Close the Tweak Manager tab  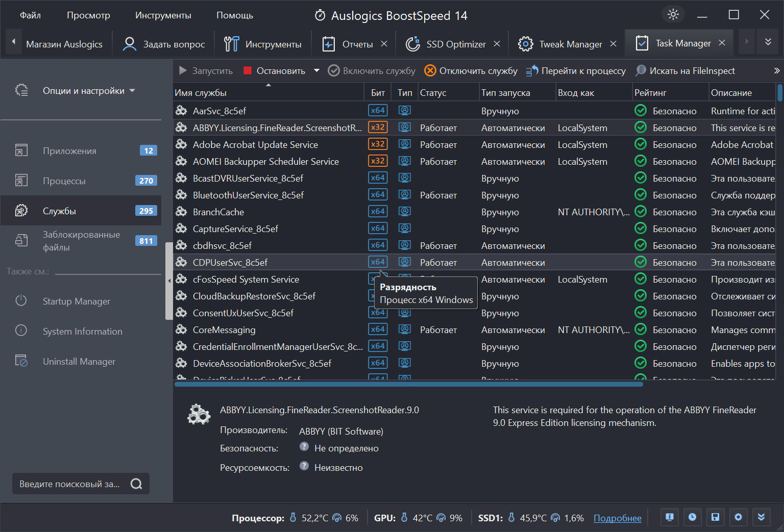coord(613,44)
